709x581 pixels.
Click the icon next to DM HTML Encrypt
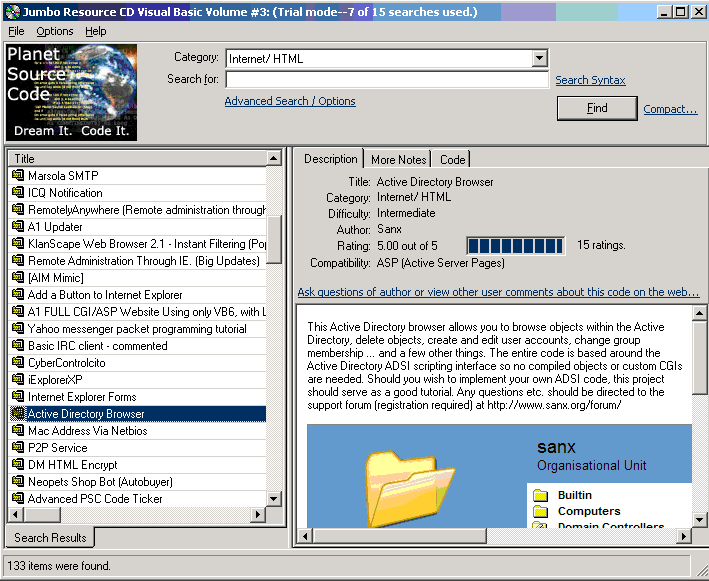pos(18,464)
